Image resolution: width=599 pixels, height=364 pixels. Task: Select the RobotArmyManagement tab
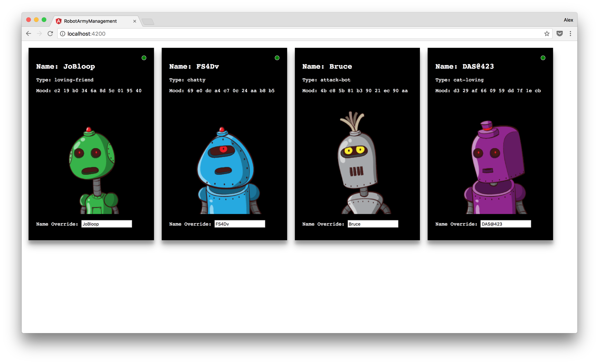coord(90,21)
